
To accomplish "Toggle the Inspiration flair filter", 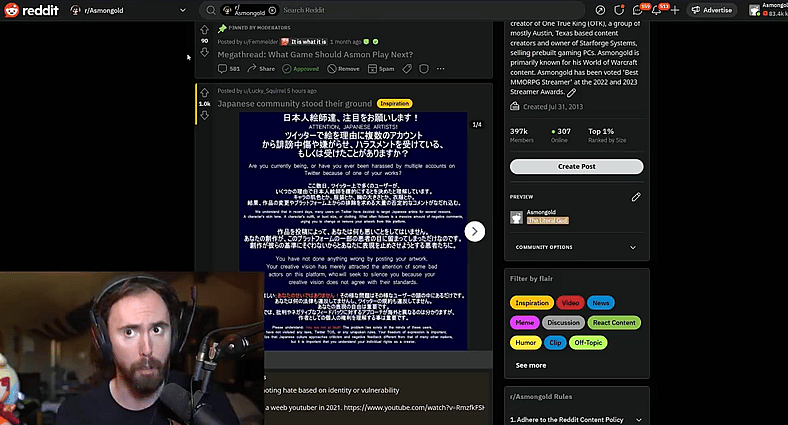I will 532,303.
